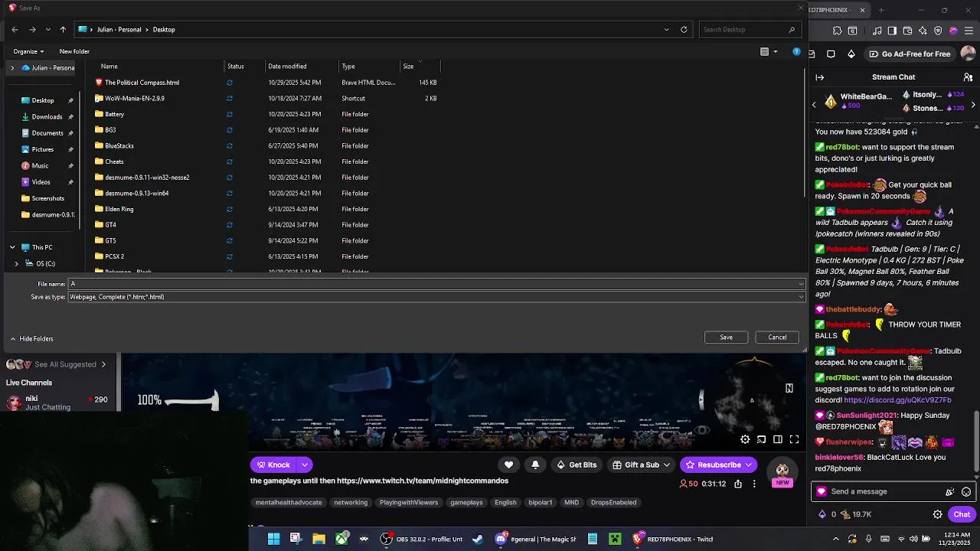Click the File name input field
The image size is (980, 551).
(x=436, y=284)
